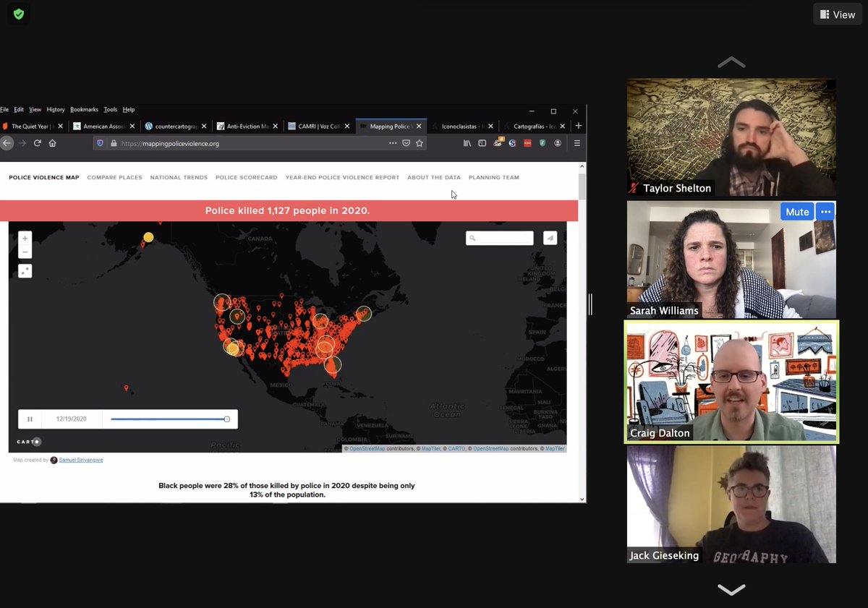Close the Anti-Eviction Map tab
Viewport: 868px width, 608px height.
276,127
